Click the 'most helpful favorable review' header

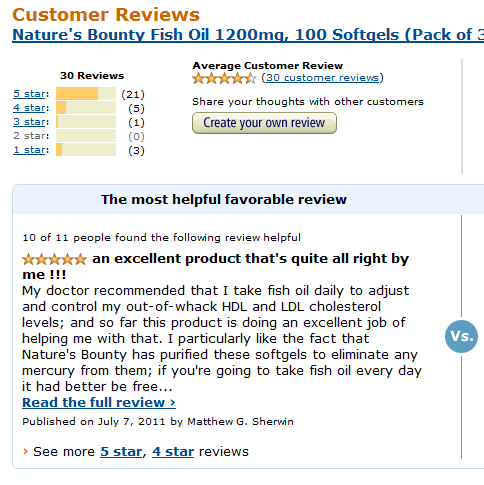point(224,199)
